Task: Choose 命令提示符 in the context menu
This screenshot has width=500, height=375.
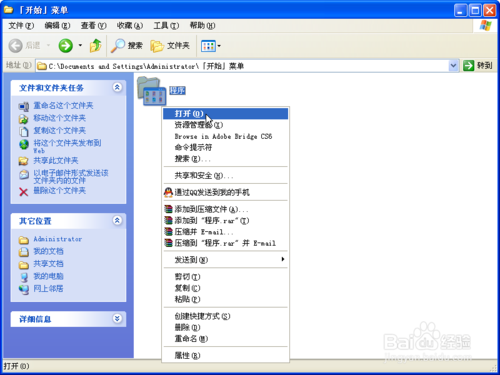Action: pos(226,147)
